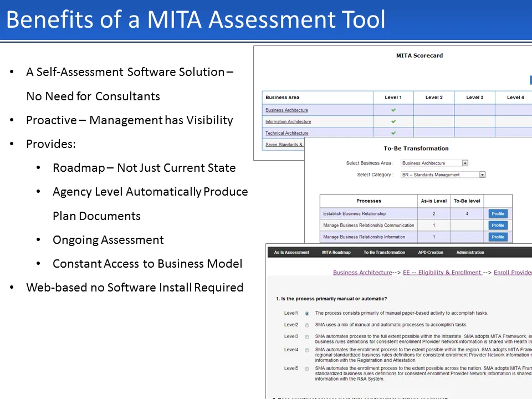Viewport: 532px width, 399px height.
Task: Open the As-Is Assessment menu tab
Action: point(291,253)
